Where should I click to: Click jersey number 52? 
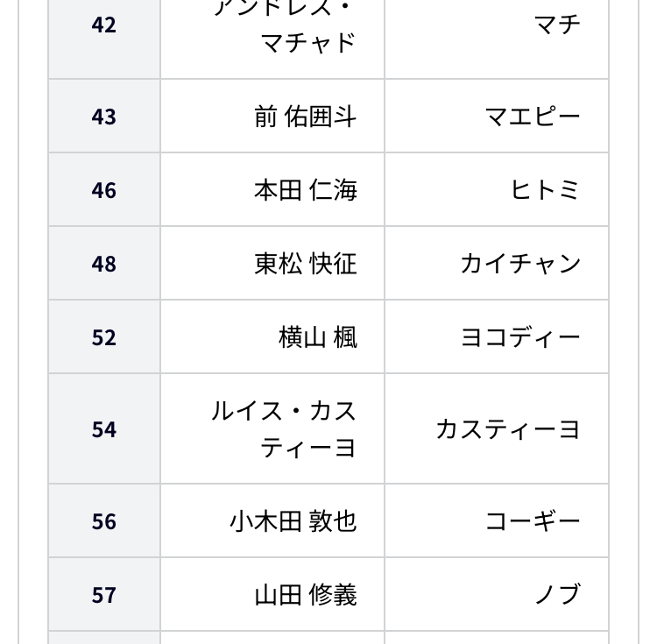click(104, 337)
